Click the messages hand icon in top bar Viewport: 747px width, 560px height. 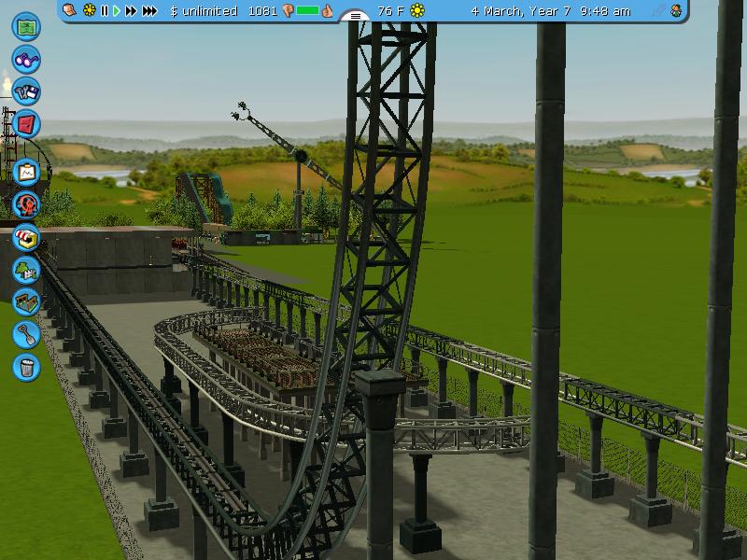pos(69,10)
